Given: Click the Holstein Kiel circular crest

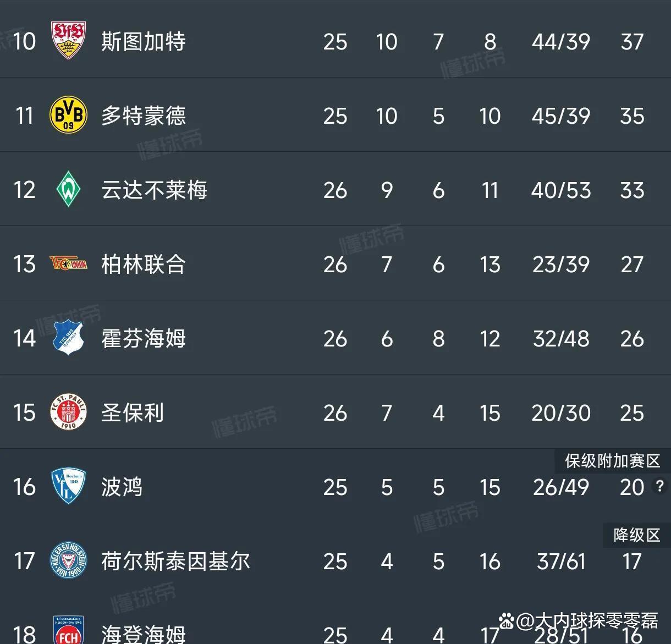Looking at the screenshot, I should coord(68,560).
